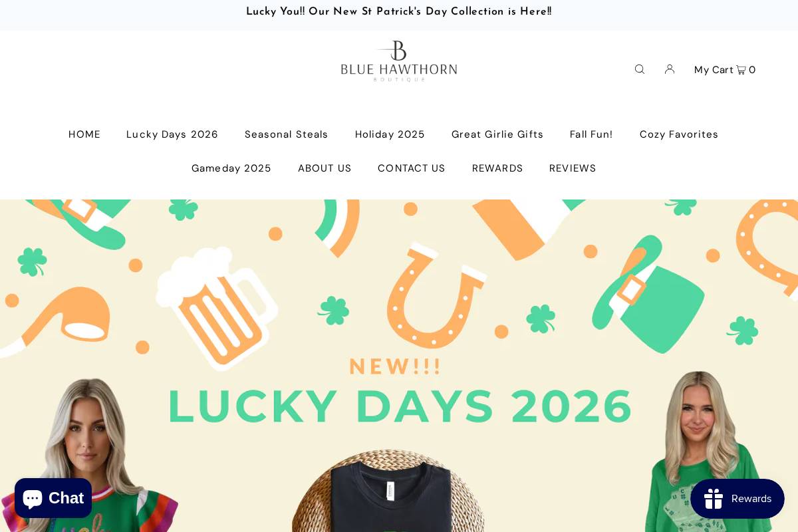Screen dimensions: 798x532
Task: Browse the Seasonal Steals collection
Action: 286,134
